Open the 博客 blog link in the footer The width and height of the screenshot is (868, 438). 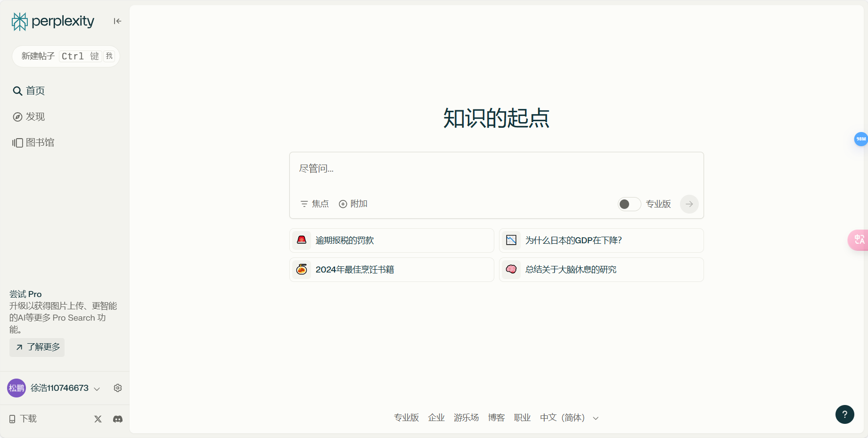496,418
